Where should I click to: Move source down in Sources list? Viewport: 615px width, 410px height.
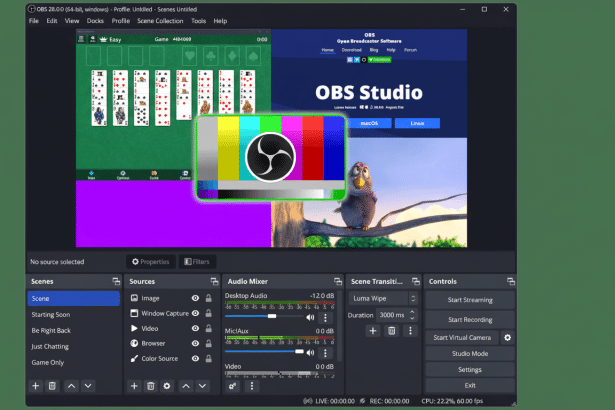click(202, 386)
